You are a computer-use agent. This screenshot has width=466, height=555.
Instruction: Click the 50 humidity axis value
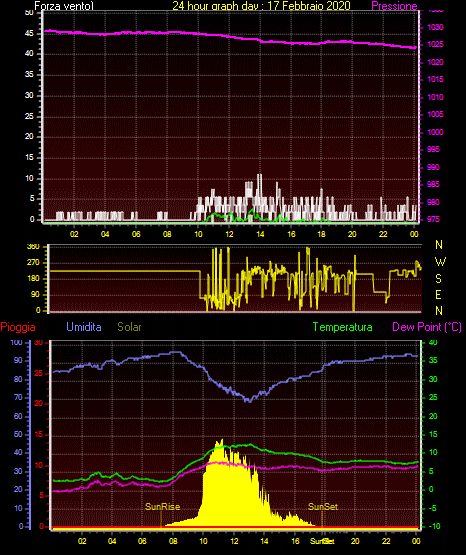click(18, 434)
